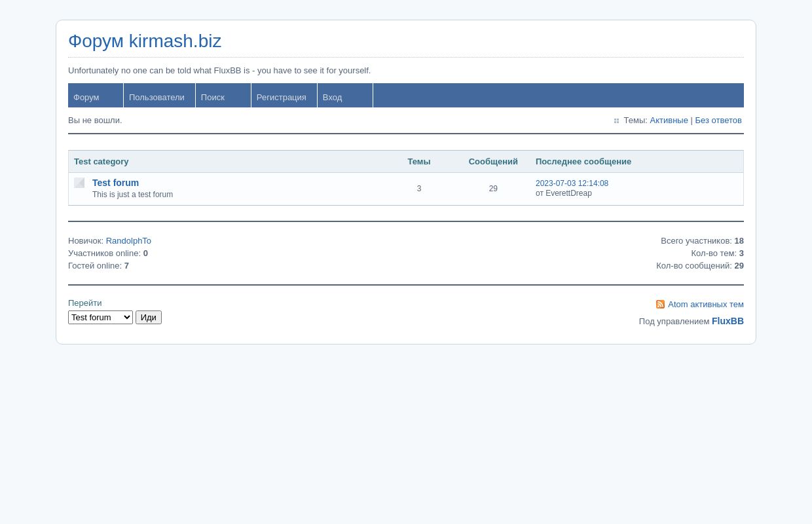Visit the FluxBB link in the footer
Image resolution: width=812 pixels, height=524 pixels.
point(728,321)
